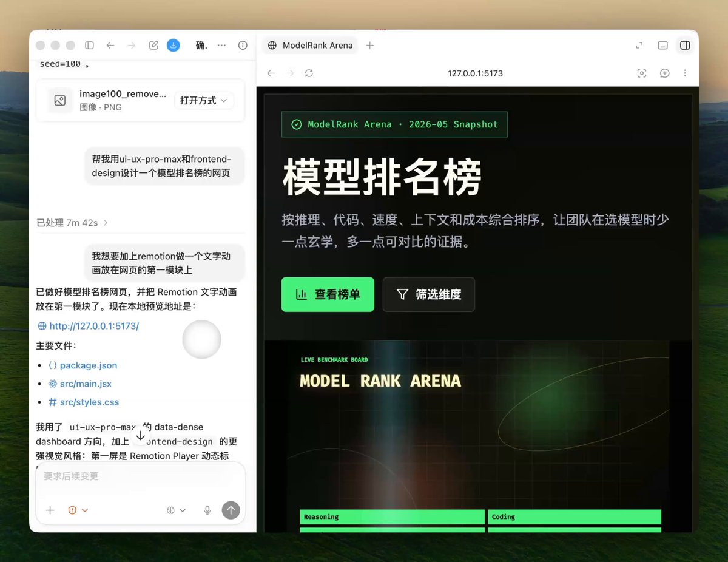Image resolution: width=728 pixels, height=562 pixels.
Task: Reload the preview page
Action: pyautogui.click(x=309, y=73)
